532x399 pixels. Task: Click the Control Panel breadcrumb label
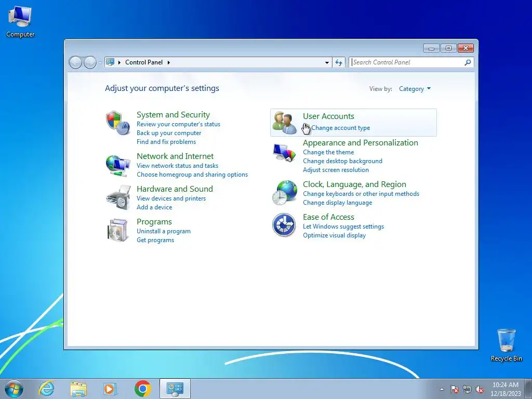coord(144,62)
